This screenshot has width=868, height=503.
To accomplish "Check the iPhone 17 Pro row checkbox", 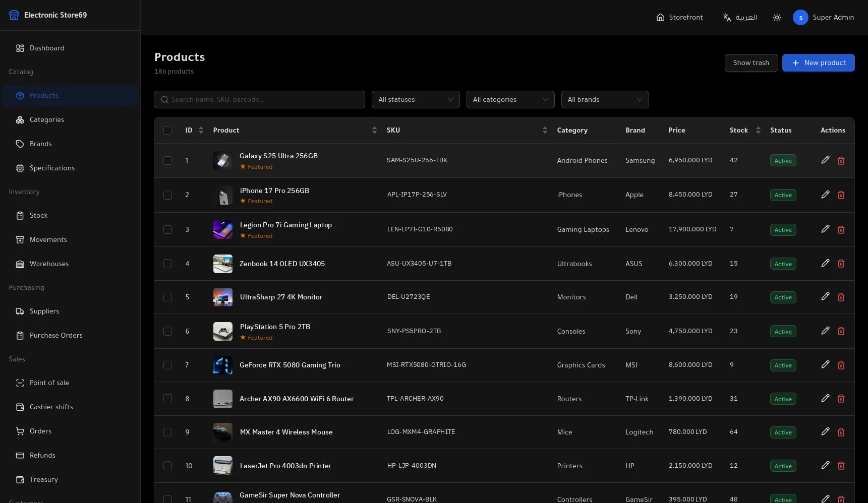I will click(167, 195).
